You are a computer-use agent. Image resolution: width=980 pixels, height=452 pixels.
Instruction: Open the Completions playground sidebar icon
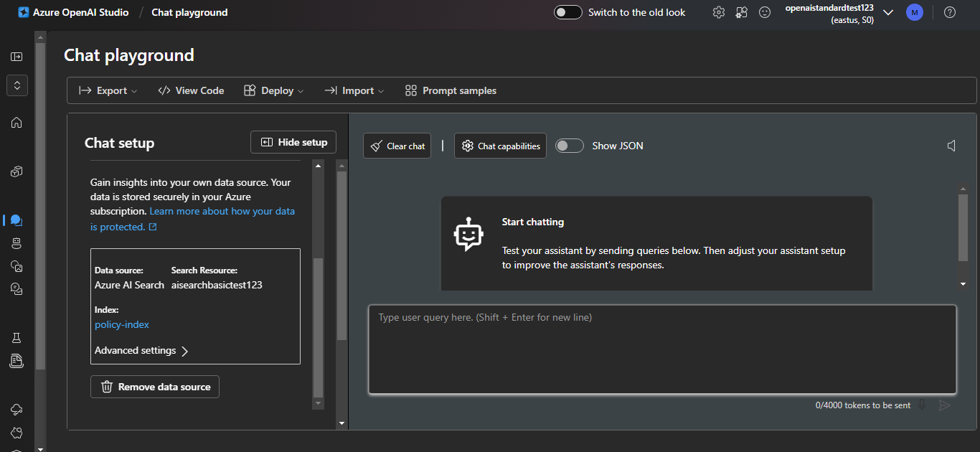coord(17,289)
